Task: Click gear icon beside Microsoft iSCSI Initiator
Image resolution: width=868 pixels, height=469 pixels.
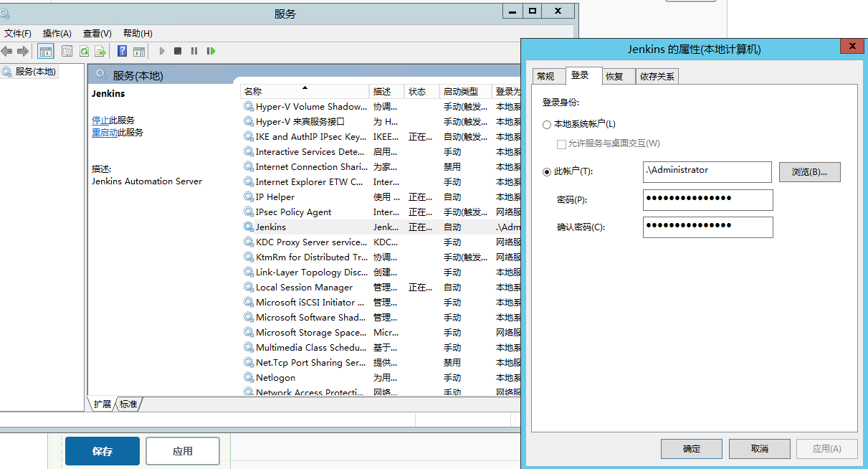Action: [249, 302]
